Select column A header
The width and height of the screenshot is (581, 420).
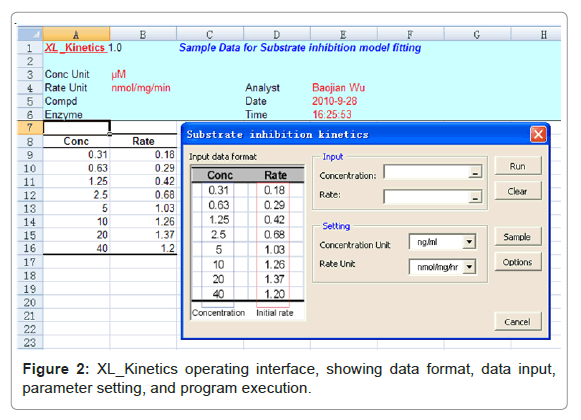click(x=76, y=34)
